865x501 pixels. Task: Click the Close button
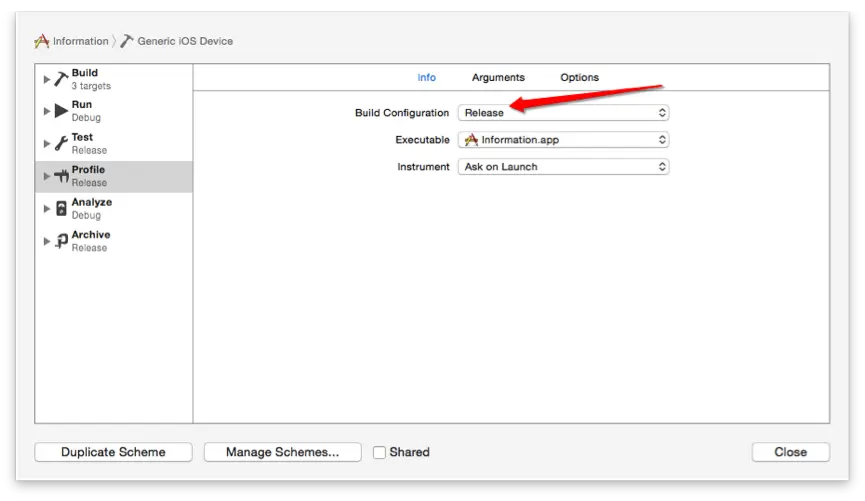coord(791,452)
